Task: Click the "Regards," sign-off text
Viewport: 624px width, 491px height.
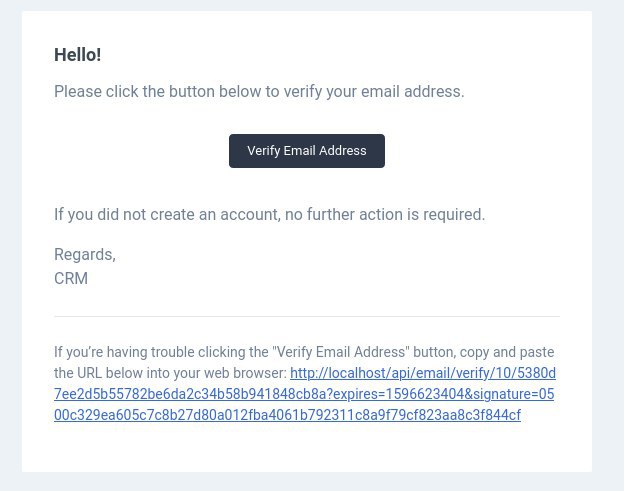Action: click(85, 255)
